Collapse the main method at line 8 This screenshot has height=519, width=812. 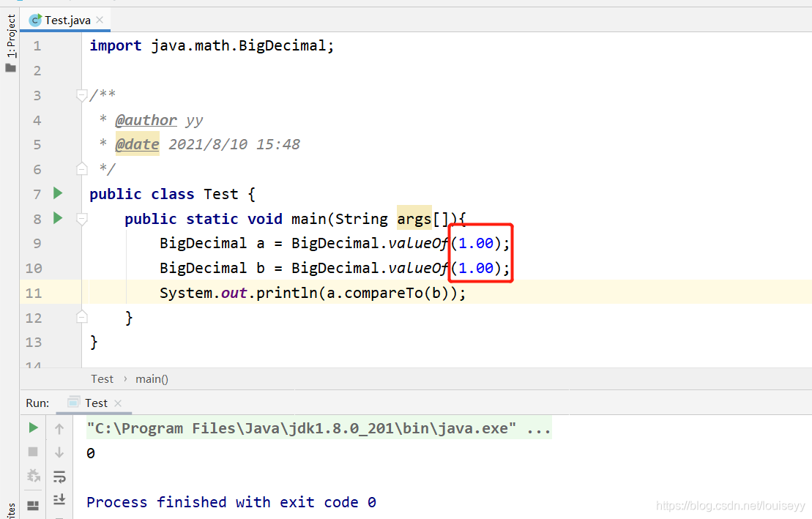81,219
